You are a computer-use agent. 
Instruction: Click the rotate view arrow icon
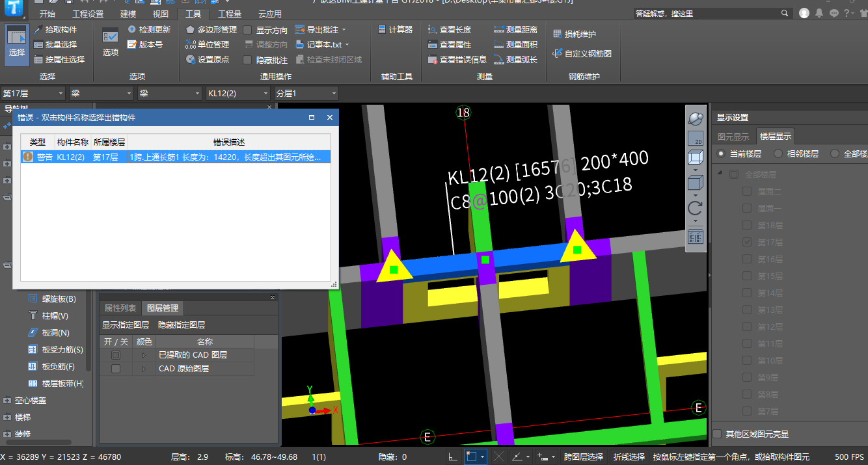click(695, 208)
